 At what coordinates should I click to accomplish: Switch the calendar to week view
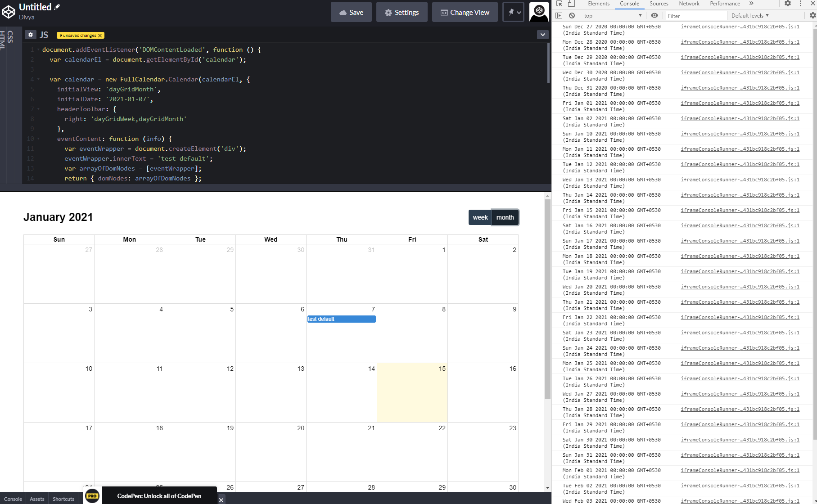tap(480, 217)
